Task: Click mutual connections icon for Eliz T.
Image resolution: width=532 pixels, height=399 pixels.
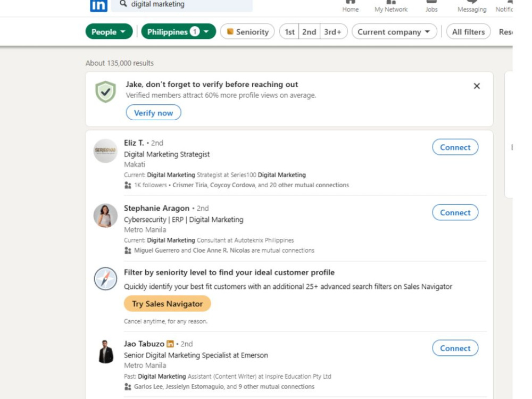Action: [x=128, y=185]
